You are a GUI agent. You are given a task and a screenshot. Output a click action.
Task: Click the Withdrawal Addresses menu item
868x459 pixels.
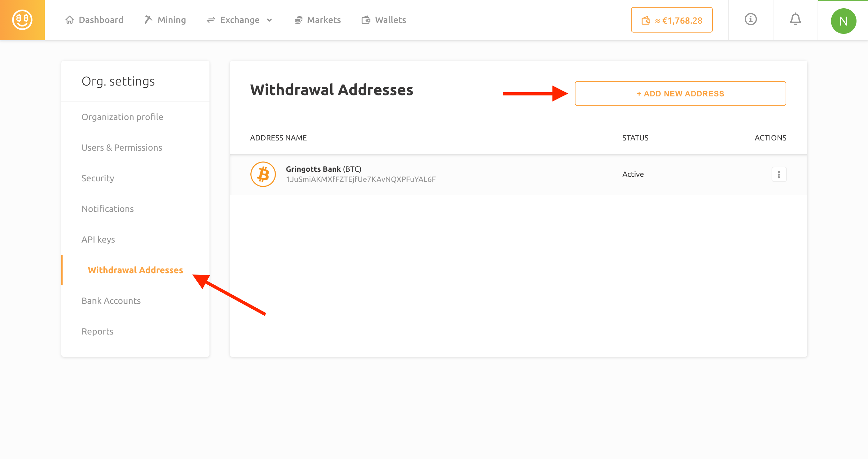pos(136,270)
